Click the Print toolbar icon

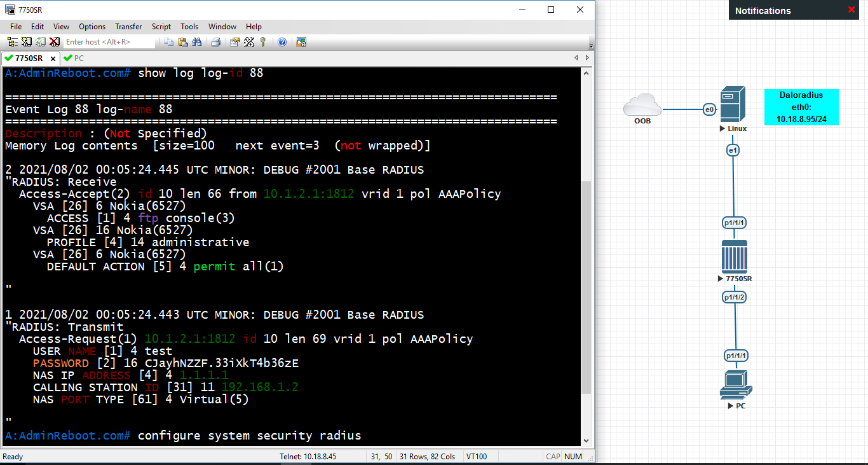[215, 42]
